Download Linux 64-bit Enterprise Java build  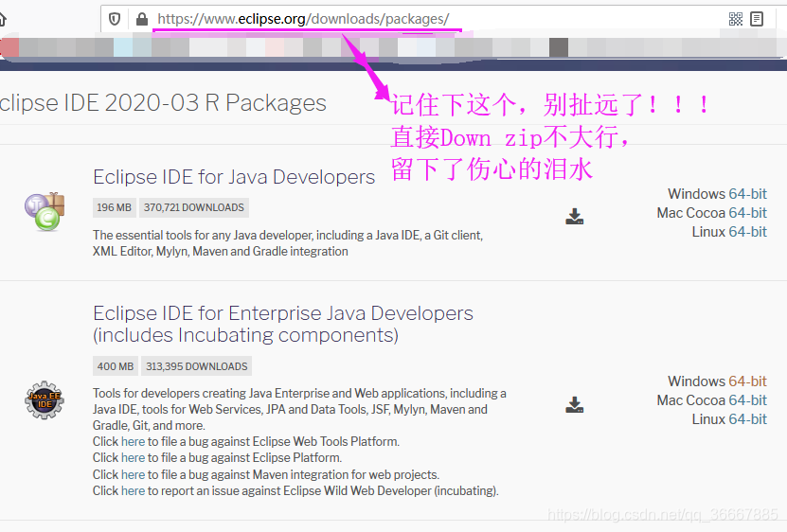point(747,419)
